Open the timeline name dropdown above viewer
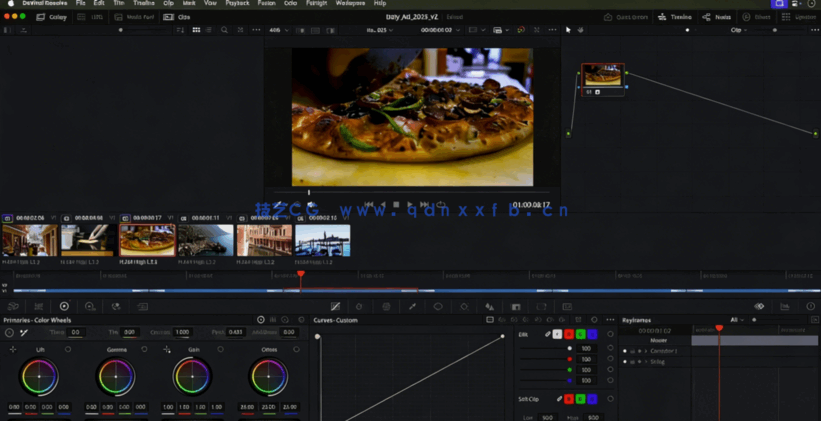Viewport: 821px width, 421px height. pyautogui.click(x=380, y=30)
